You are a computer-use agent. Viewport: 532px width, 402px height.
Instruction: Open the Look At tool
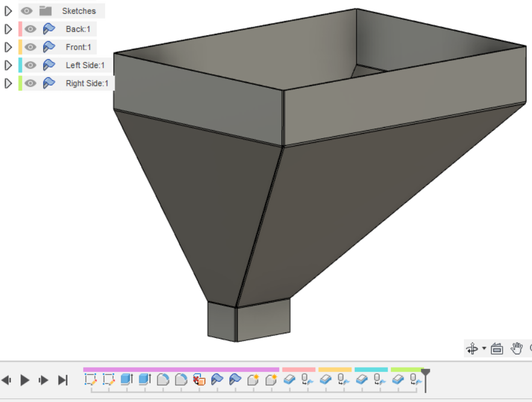(496, 348)
